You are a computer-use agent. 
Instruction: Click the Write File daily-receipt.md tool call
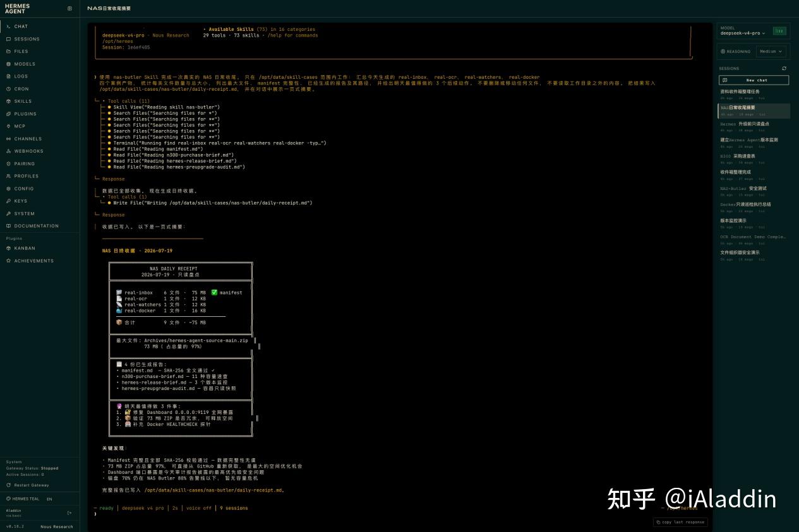pos(210,203)
